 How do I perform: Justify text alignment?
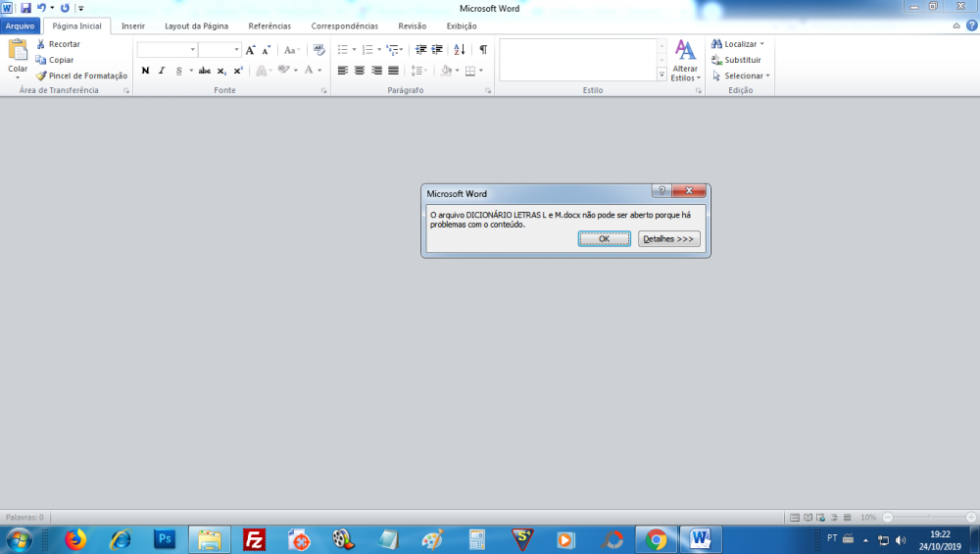click(393, 71)
